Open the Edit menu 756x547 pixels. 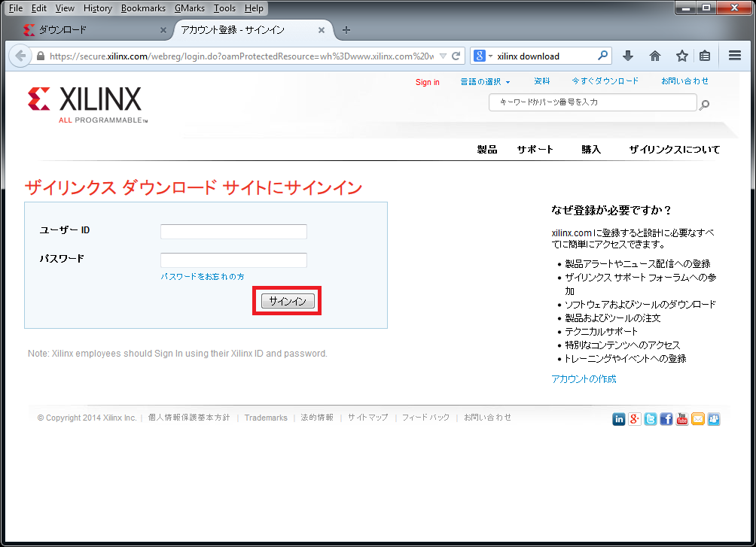pyautogui.click(x=39, y=8)
